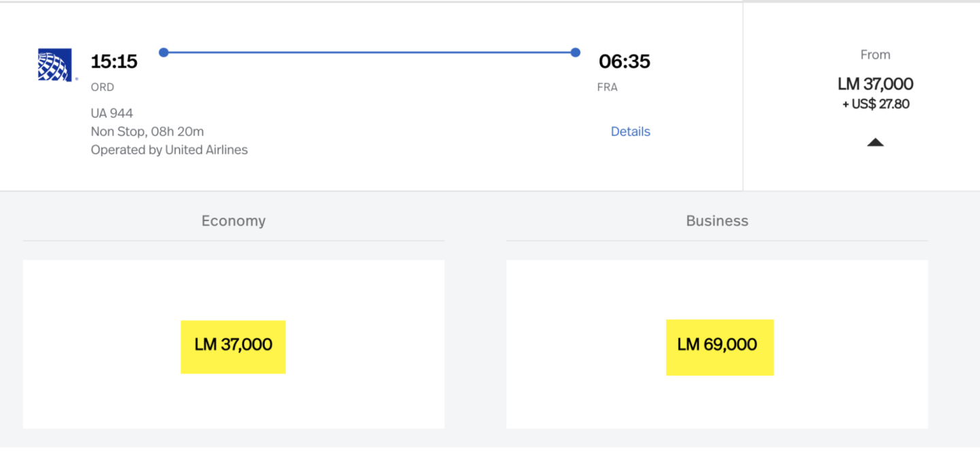The height and width of the screenshot is (453, 980).
Task: Click the Operated by United Airlines text
Action: coord(169,150)
